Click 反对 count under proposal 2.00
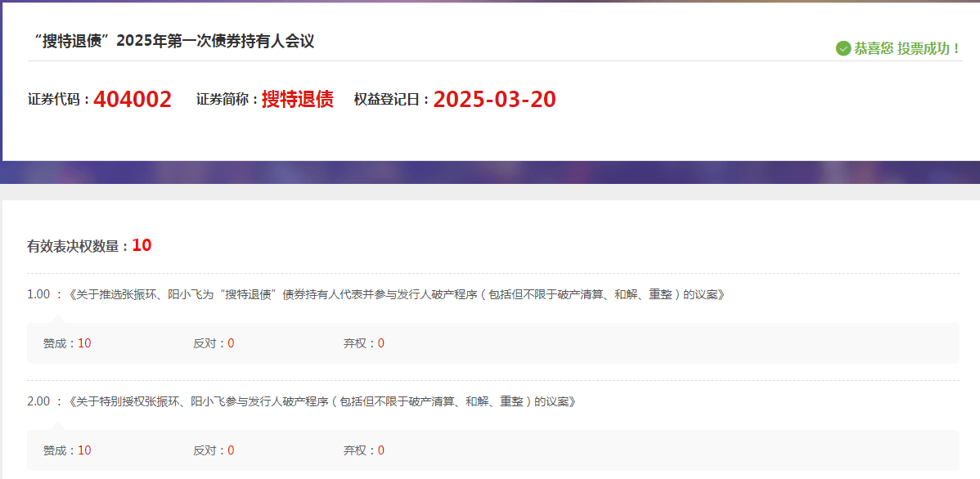 click(x=231, y=450)
